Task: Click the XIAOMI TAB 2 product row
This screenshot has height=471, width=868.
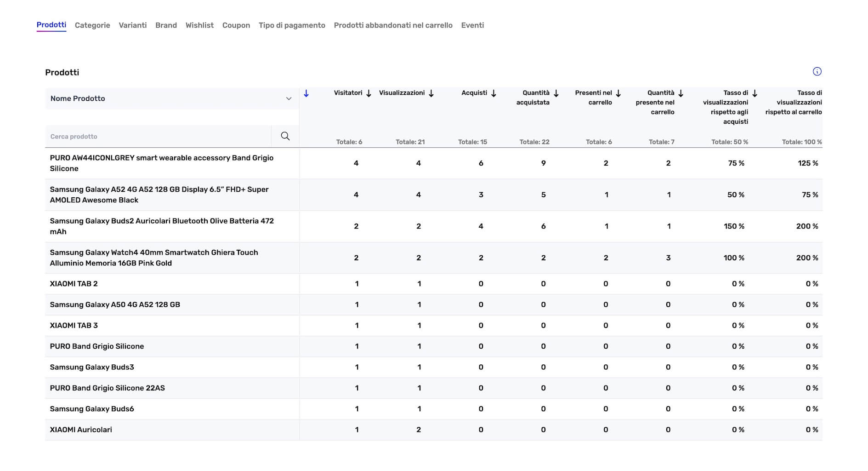Action: pos(74,284)
